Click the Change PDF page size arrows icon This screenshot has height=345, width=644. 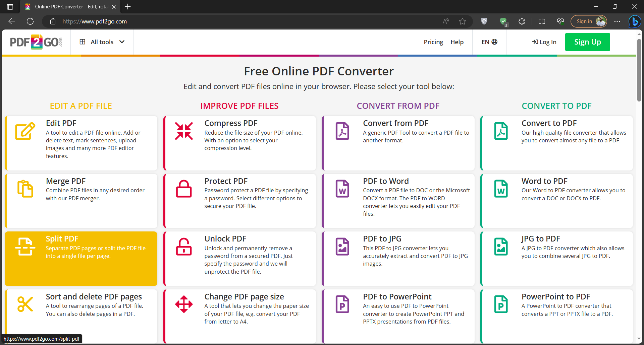point(184,304)
